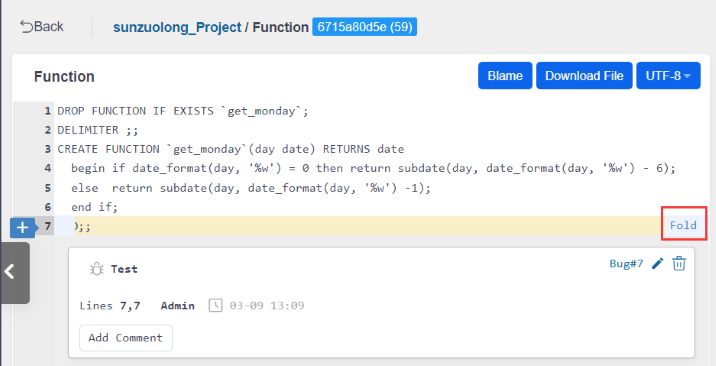This screenshot has height=366, width=716.
Task: Expand the left sidebar chevron handle
Action: 15,272
